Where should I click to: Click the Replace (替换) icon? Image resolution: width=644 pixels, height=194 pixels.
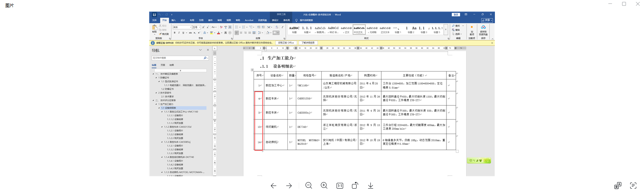pos(454,30)
